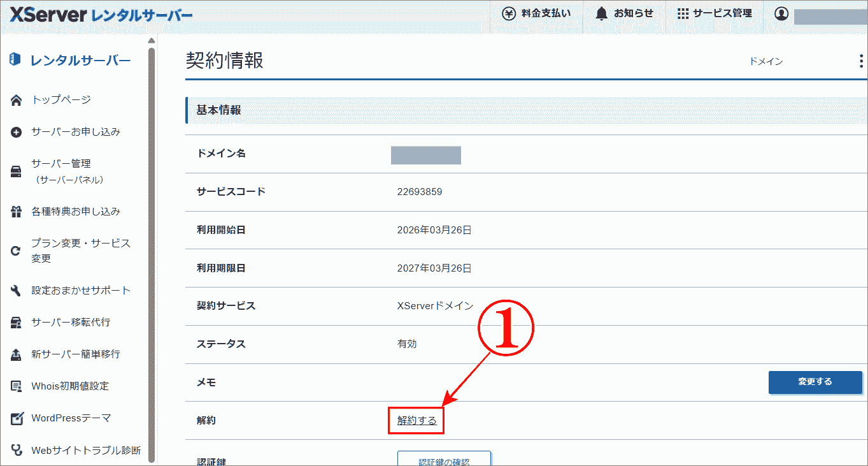Click the 利用開始日 row label

221,229
